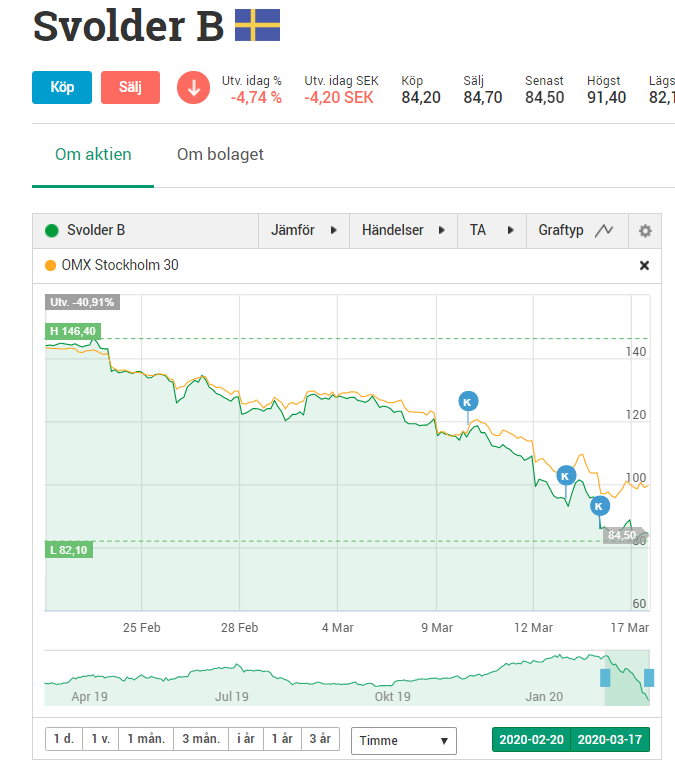Click the Svolder B series label
Viewport: 675px width, 764px height.
pyautogui.click(x=96, y=230)
